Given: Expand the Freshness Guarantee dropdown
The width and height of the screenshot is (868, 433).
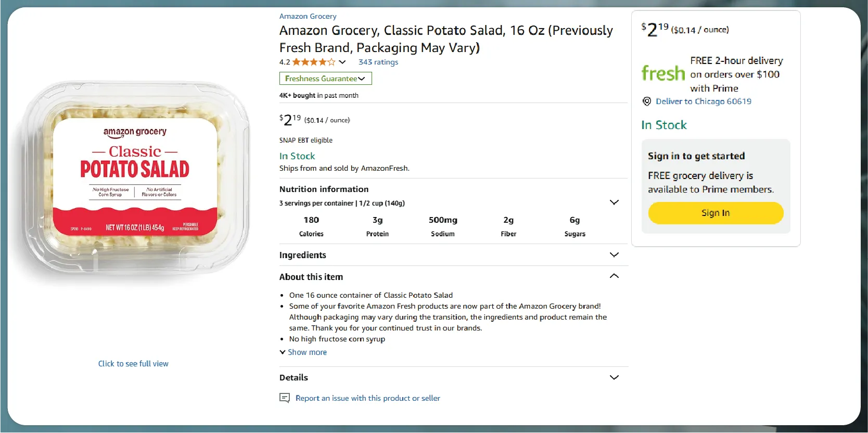Looking at the screenshot, I should pos(325,79).
